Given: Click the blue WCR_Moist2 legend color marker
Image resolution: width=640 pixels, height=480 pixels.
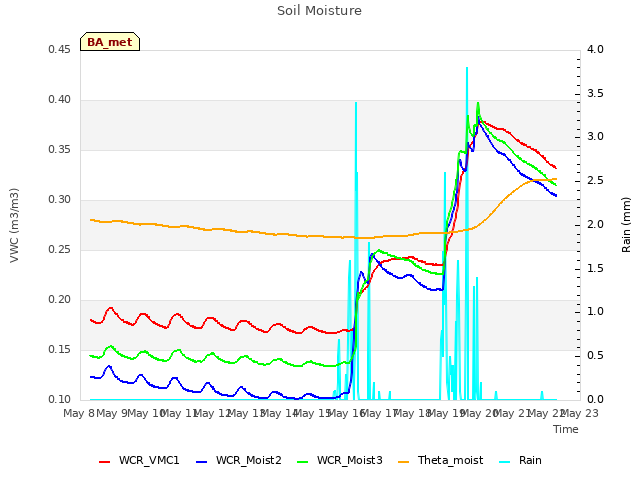Looking at the screenshot, I should pos(202,462).
